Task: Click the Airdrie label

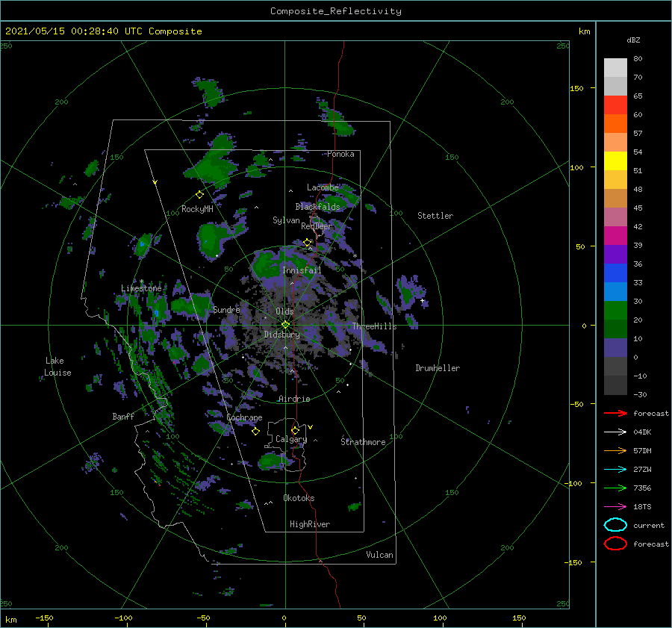Action: point(294,399)
